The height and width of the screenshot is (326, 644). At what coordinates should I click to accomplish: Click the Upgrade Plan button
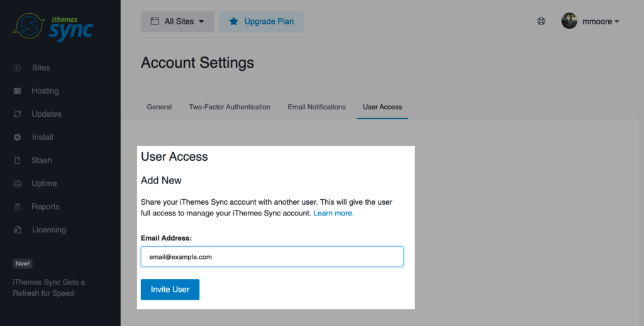pyautogui.click(x=262, y=21)
